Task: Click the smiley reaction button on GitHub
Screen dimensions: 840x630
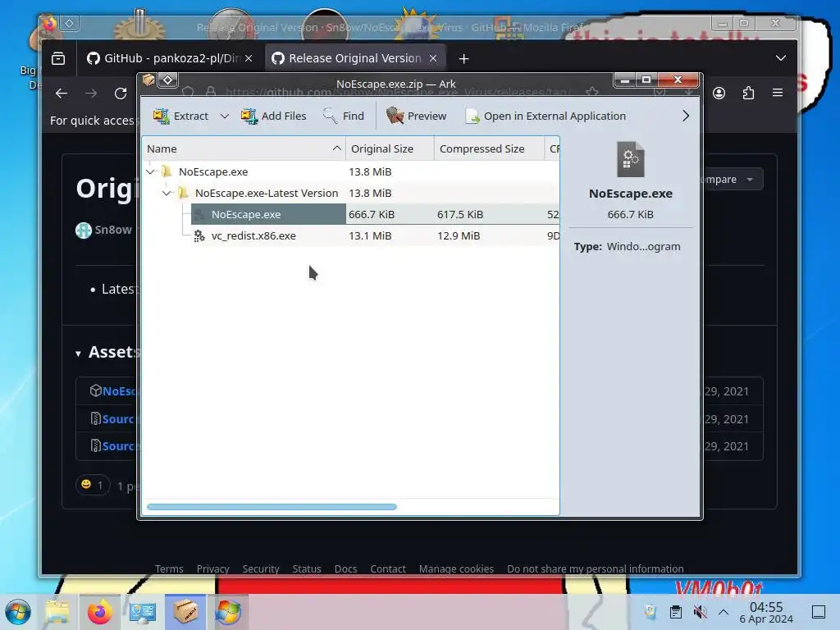Action: pos(93,485)
